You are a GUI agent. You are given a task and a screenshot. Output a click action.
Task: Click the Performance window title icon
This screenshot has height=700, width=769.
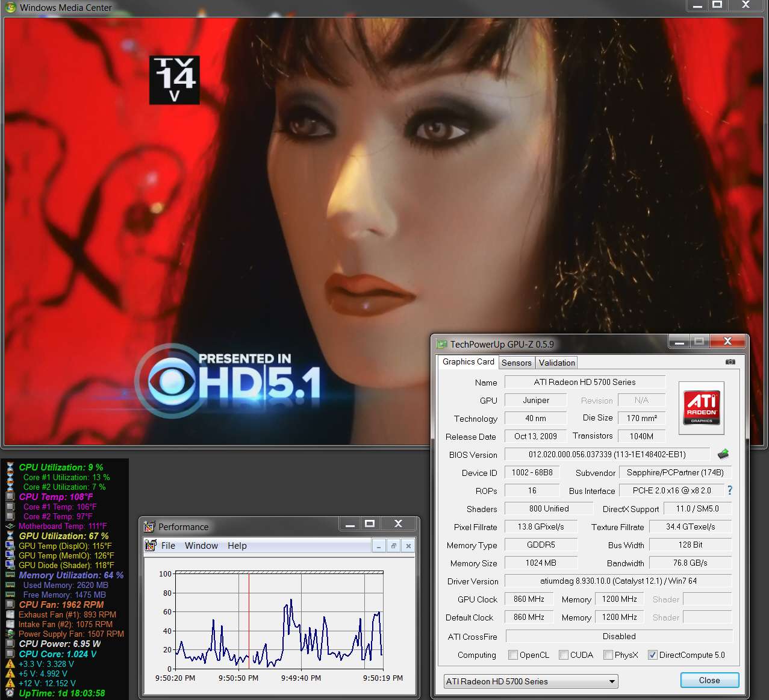click(149, 527)
